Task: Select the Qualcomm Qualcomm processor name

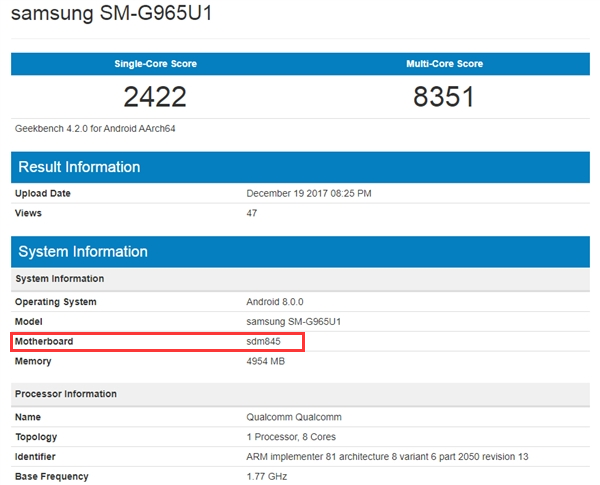Action: [x=294, y=417]
